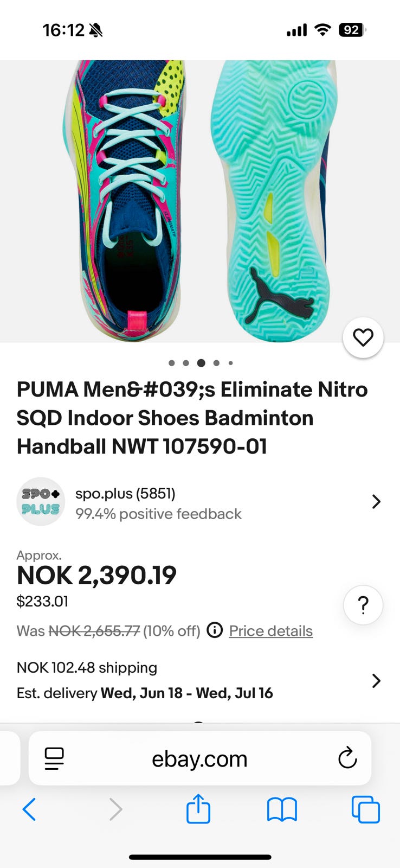Image resolution: width=400 pixels, height=868 pixels.
Task: Tap the 99.4% positive feedback text
Action: pyautogui.click(x=158, y=514)
